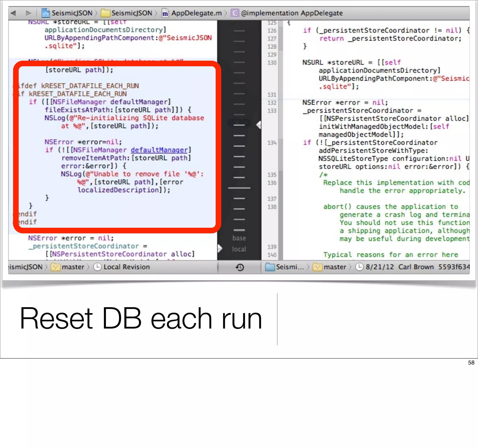Click the left-pointing timeline arrow handle
This screenshot has height=448, width=478.
(x=258, y=125)
